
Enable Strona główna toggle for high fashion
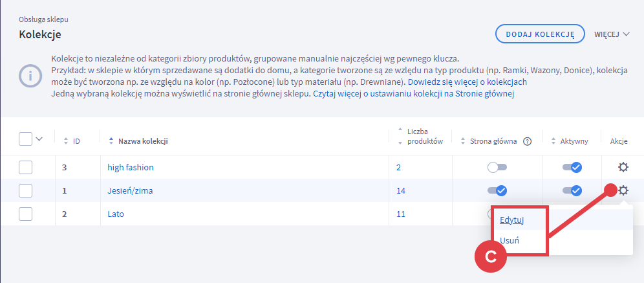click(497, 168)
